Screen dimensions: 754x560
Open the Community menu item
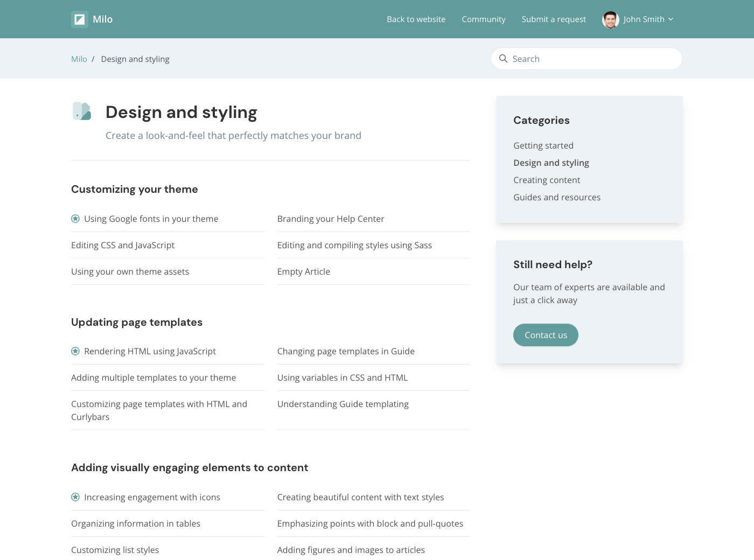tap(483, 19)
